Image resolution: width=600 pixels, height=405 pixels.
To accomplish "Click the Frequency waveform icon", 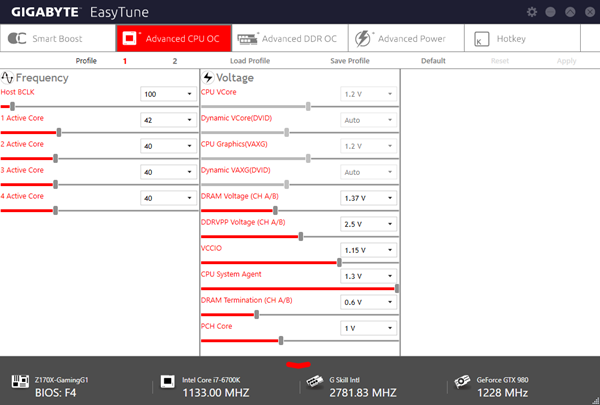I will [x=7, y=78].
